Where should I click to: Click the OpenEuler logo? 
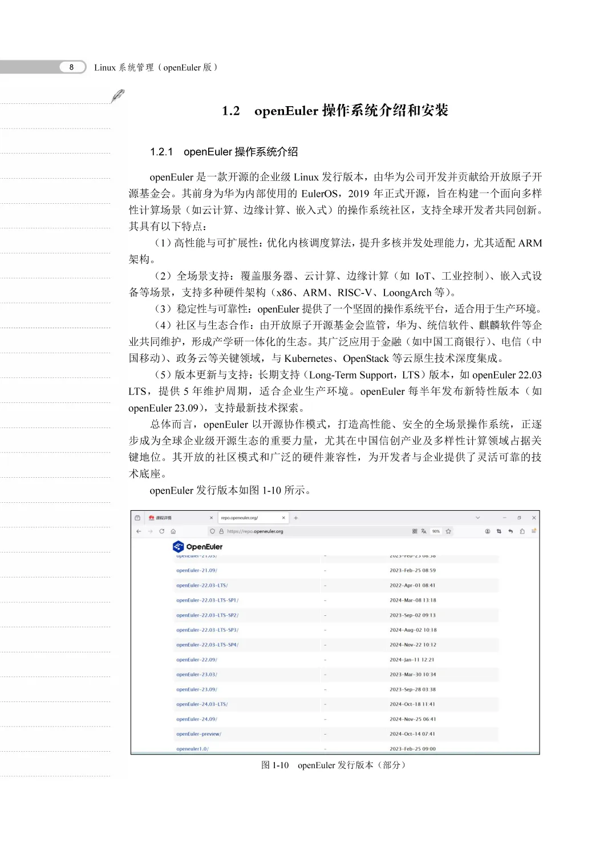pyautogui.click(x=198, y=547)
